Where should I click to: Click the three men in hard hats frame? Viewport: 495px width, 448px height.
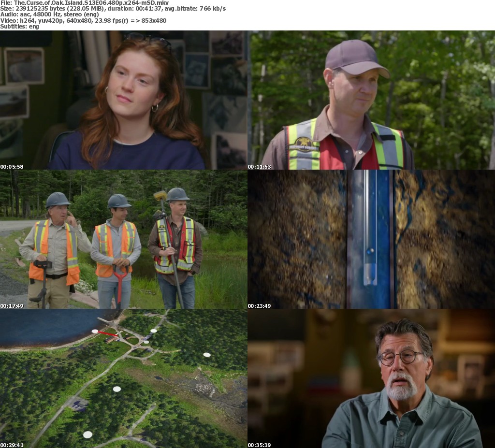[124, 239]
